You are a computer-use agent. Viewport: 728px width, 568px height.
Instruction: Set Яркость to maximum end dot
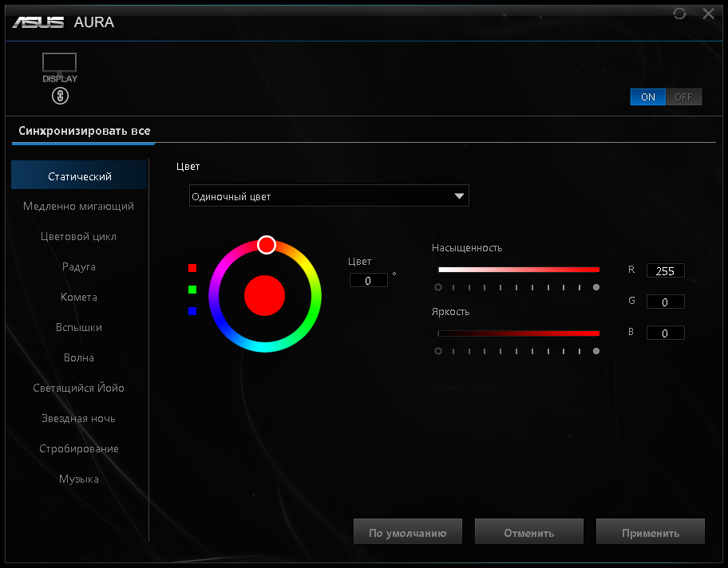click(x=596, y=351)
